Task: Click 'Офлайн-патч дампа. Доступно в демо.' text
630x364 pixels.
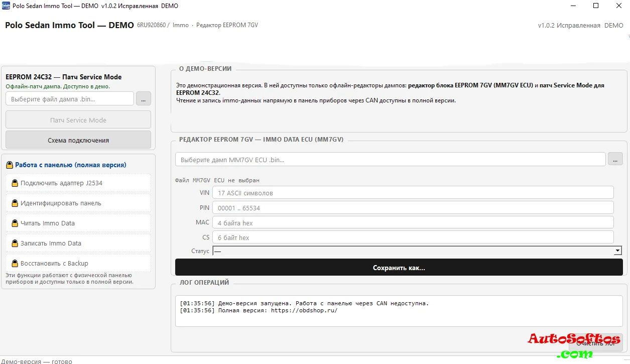Action: pos(58,86)
